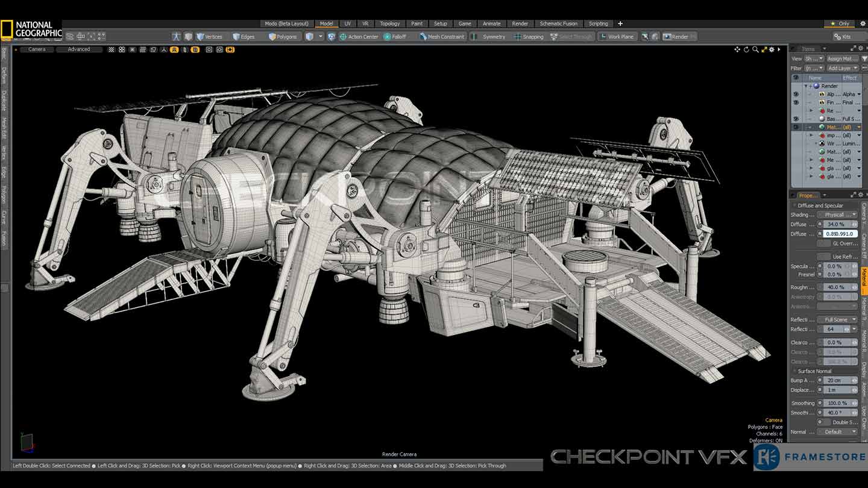The height and width of the screenshot is (488, 868).
Task: Add new layout tab with plus
Action: point(620,23)
